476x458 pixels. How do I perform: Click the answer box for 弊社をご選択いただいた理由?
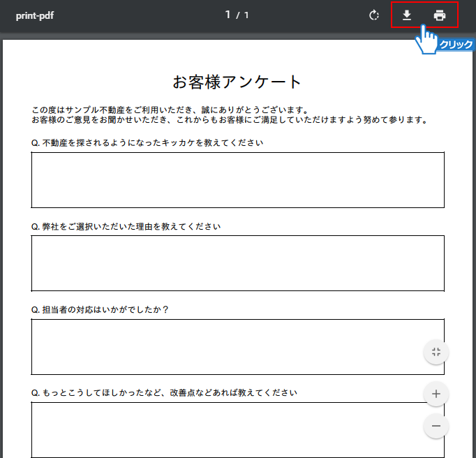(237, 263)
